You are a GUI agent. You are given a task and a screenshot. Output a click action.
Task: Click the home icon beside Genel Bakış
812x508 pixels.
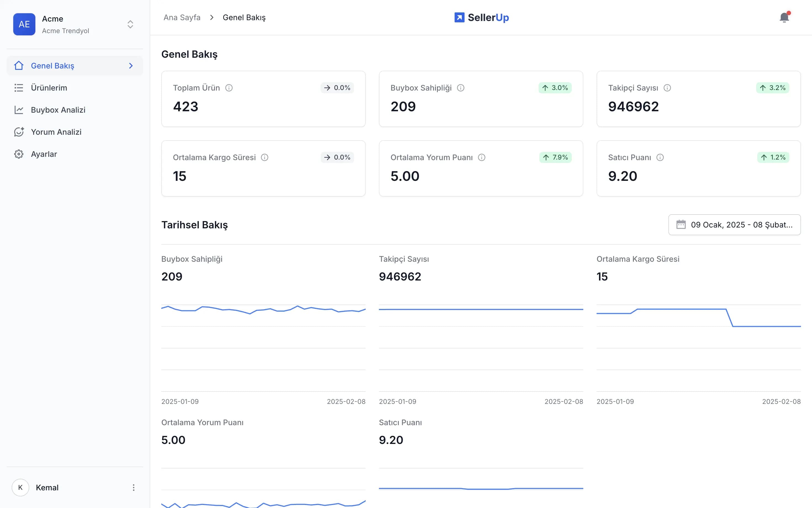click(x=19, y=65)
